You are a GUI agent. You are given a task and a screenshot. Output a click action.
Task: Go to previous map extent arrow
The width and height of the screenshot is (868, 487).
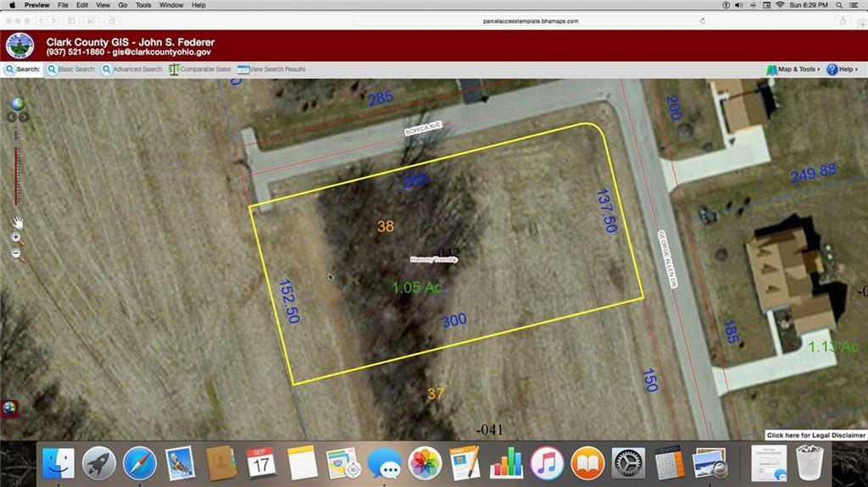[11, 117]
